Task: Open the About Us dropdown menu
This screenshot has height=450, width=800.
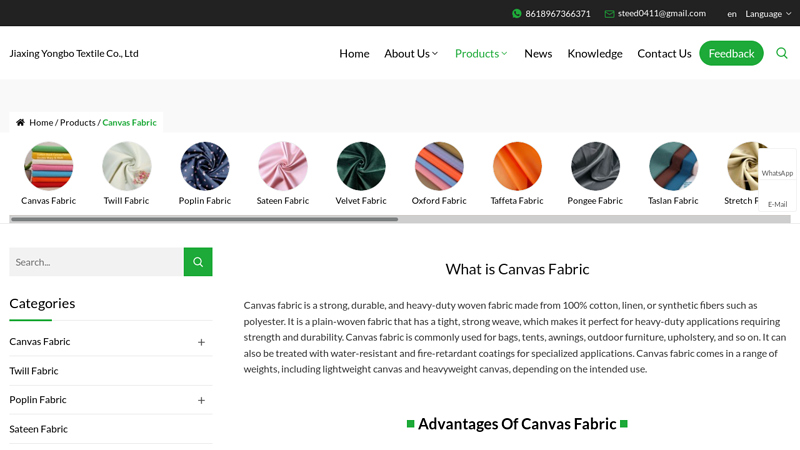Action: (411, 54)
